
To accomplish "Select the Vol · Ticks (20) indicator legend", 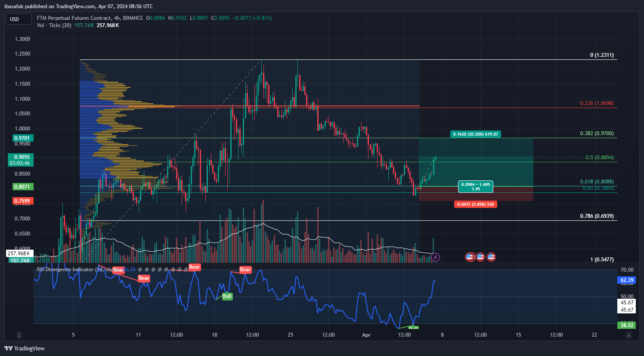I will 54,25.
